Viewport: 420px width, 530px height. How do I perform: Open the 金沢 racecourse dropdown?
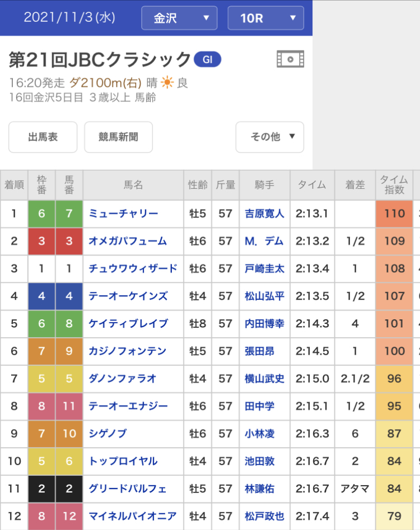179,18
